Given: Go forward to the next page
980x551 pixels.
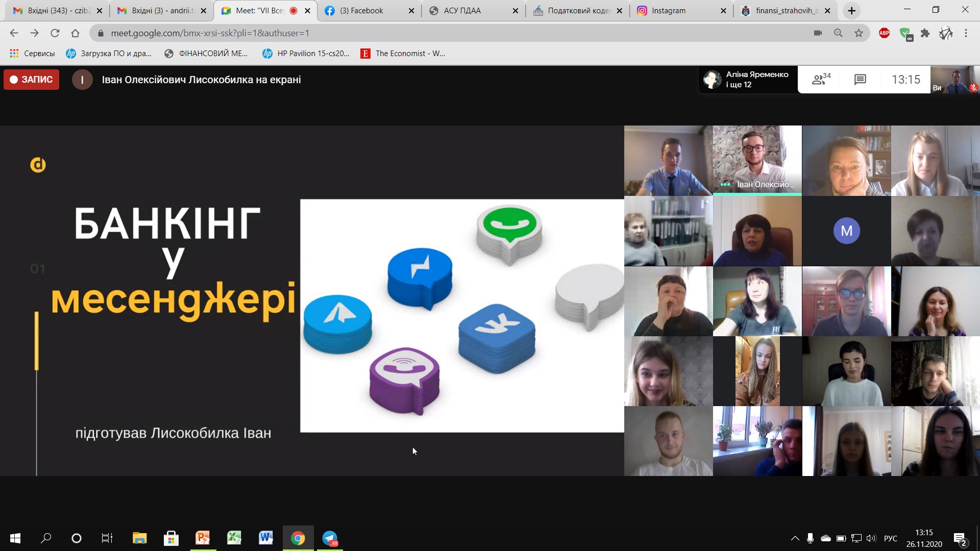Looking at the screenshot, I should point(34,33).
